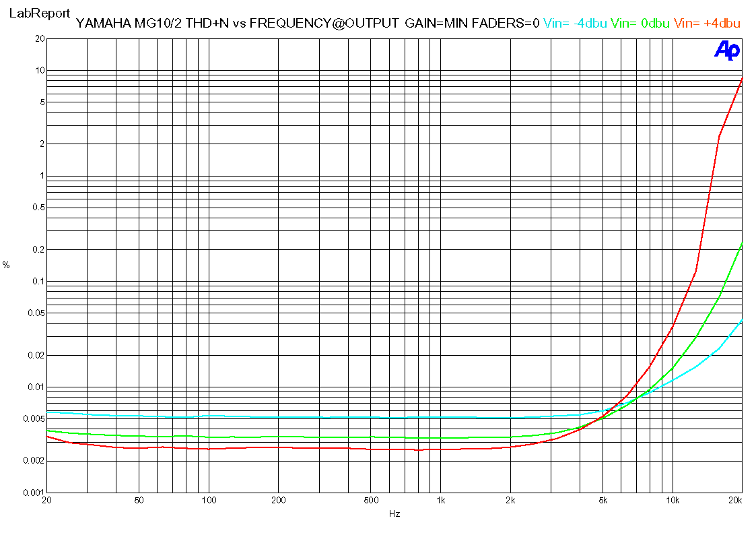Viewport: 756px width, 535px height.
Task: Click the '20' y-axis tick label at top
Action: pyautogui.click(x=40, y=38)
